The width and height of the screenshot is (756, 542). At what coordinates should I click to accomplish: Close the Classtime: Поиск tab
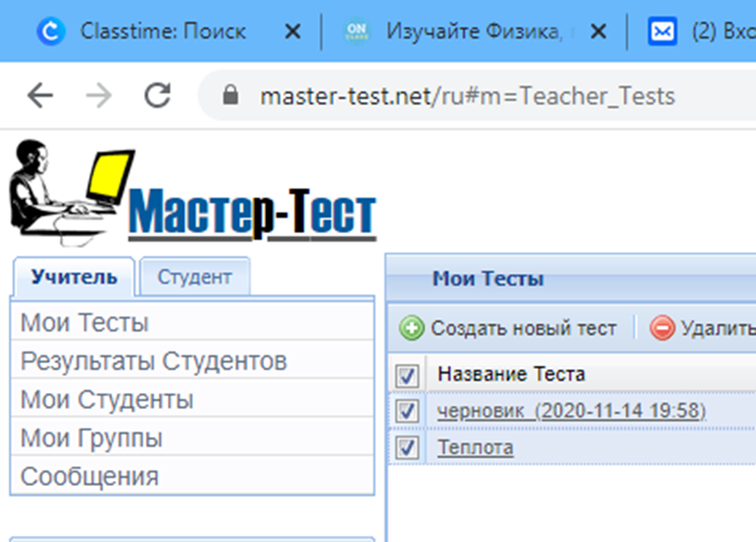click(292, 32)
